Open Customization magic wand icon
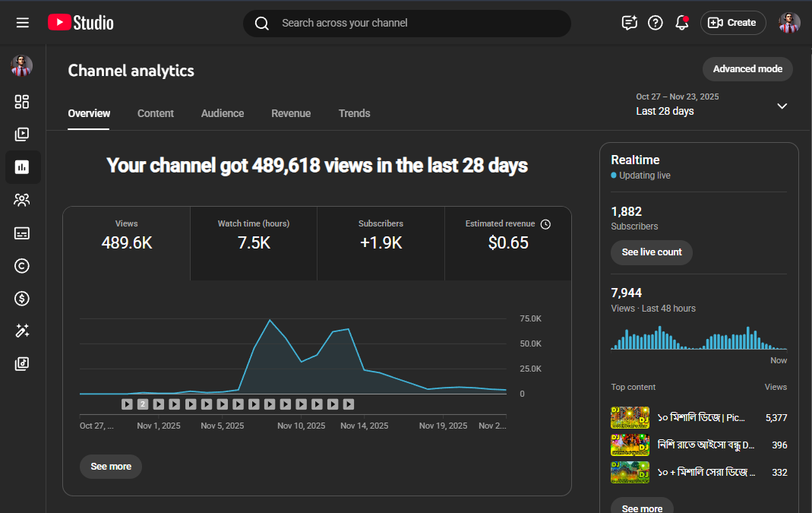The height and width of the screenshot is (513, 812). point(22,331)
